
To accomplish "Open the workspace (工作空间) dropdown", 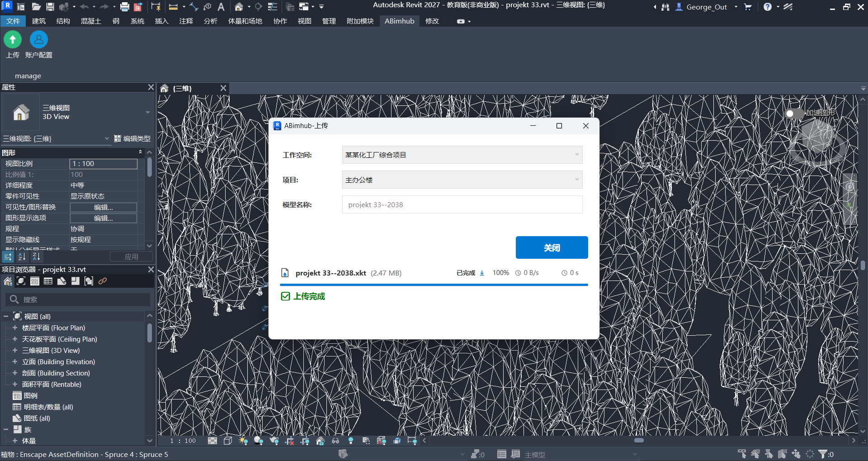I will (462, 155).
